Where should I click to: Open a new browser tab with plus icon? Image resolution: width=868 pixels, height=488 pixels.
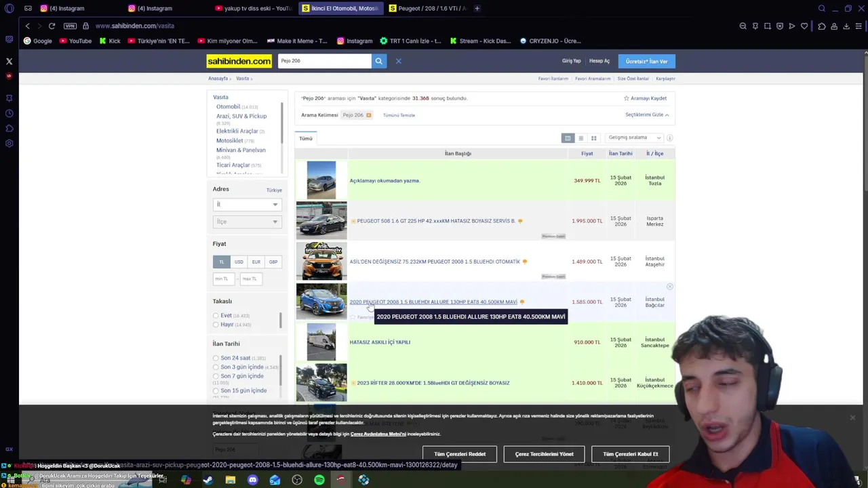(x=477, y=8)
